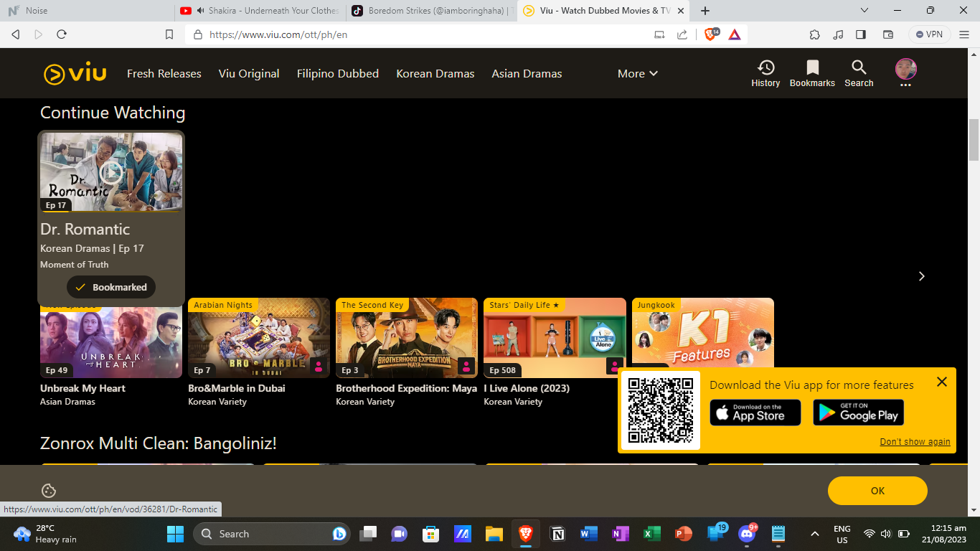Open the K1 Features thumbnail
Image resolution: width=980 pixels, height=551 pixels.
tap(703, 333)
